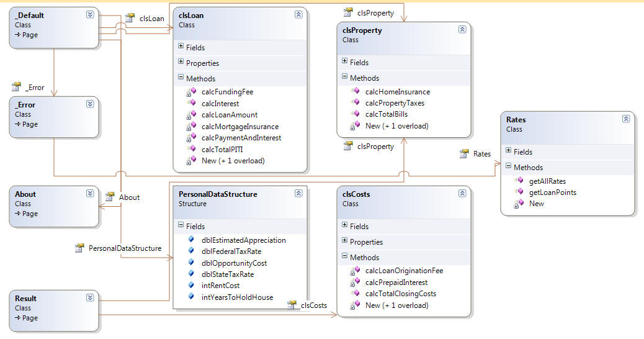Click the intRentCost field icon
Image resolution: width=644 pixels, height=339 pixels.
click(191, 284)
